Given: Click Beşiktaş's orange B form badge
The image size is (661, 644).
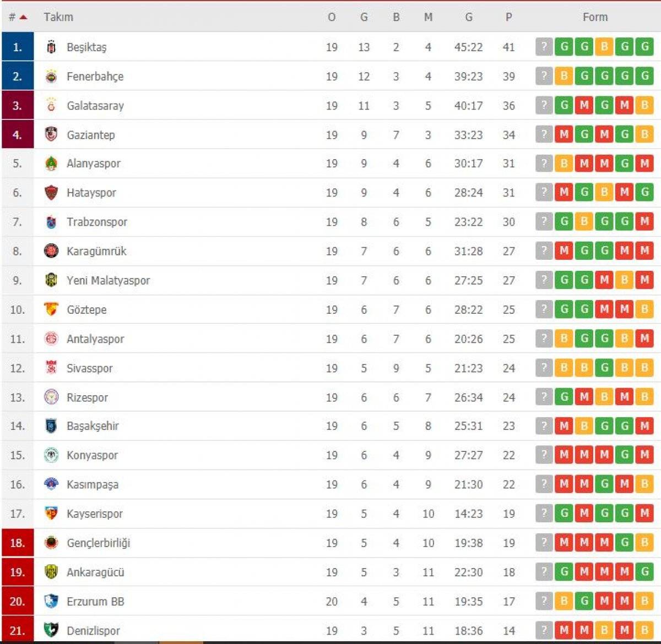Looking at the screenshot, I should 605,47.
